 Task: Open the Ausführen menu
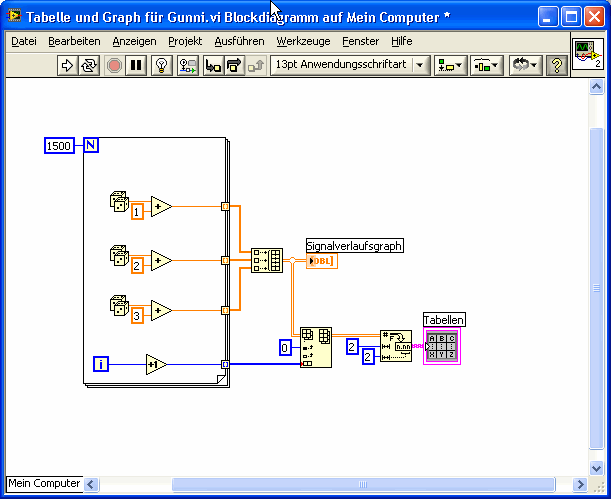pos(239,41)
